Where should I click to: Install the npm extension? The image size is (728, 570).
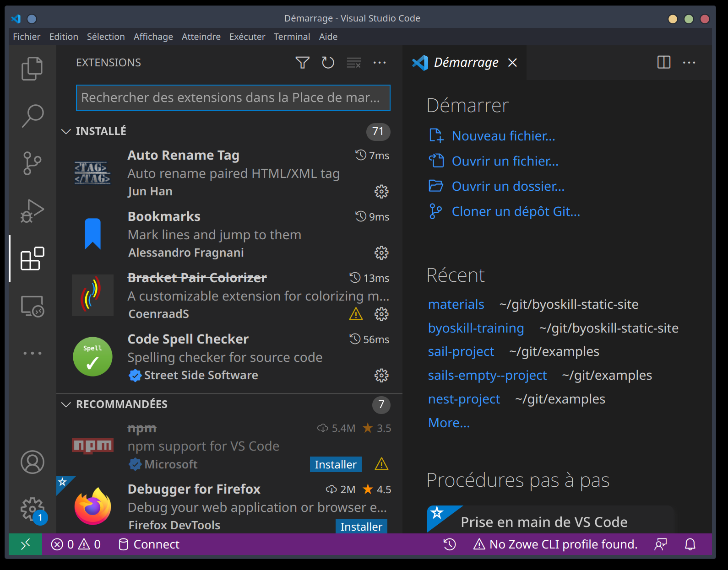pyautogui.click(x=336, y=464)
